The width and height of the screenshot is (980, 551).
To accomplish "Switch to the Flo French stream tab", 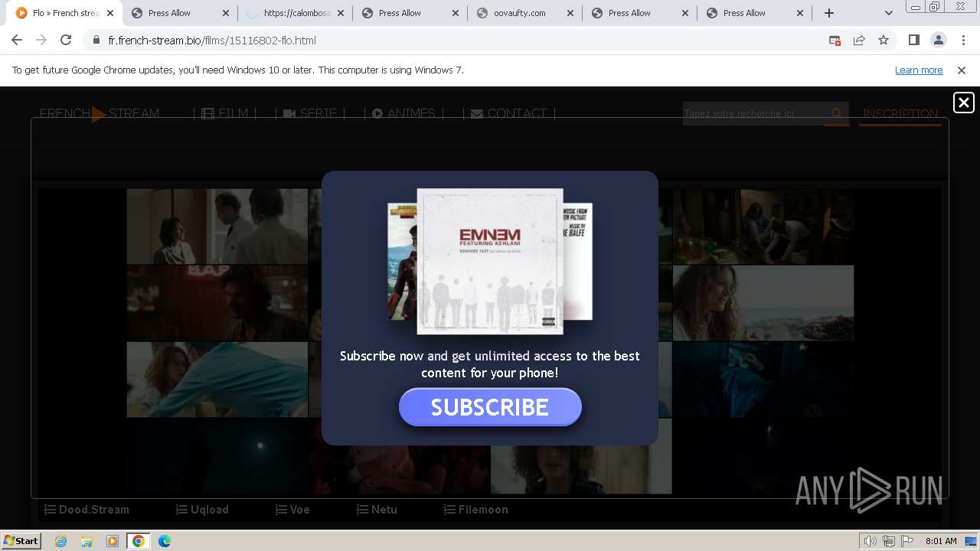I will pos(65,13).
